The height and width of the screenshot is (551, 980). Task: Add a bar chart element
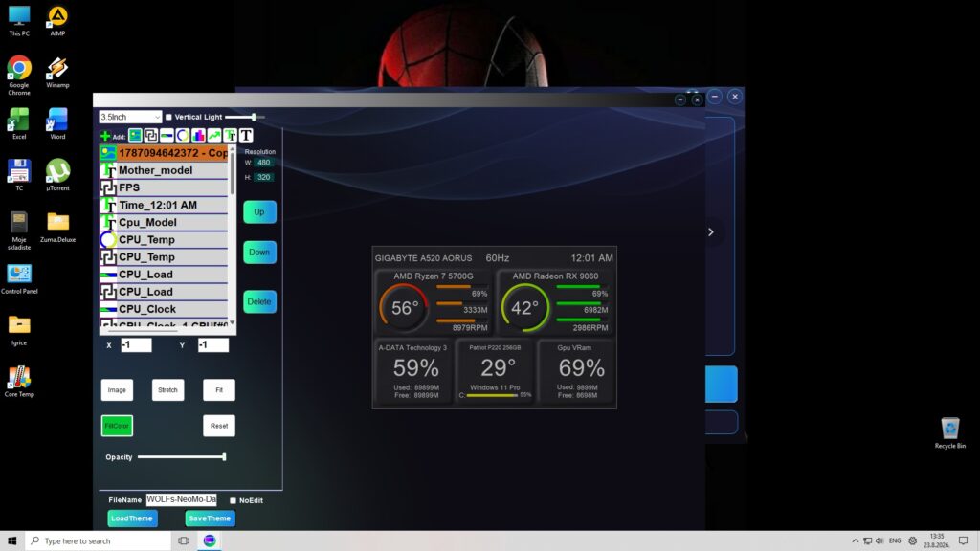pos(198,136)
